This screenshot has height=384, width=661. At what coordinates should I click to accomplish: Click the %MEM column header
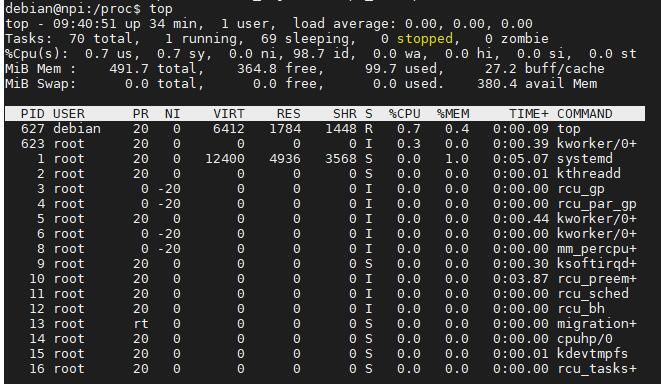pyautogui.click(x=453, y=114)
